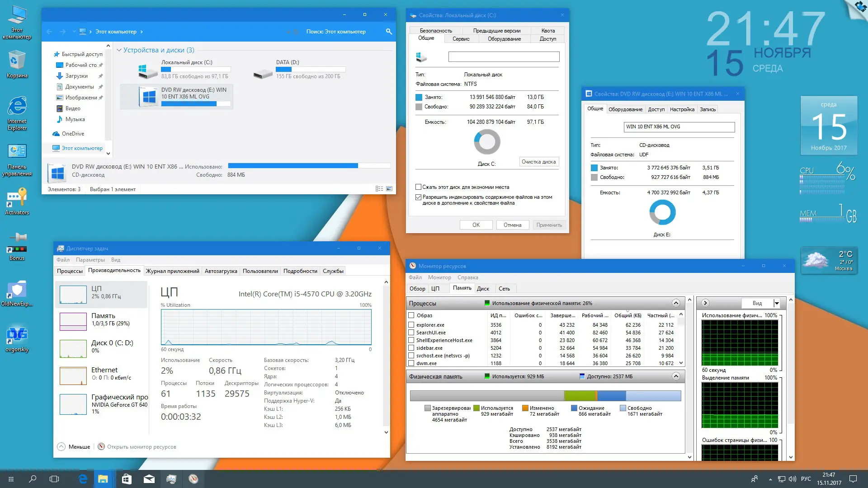Click the search magnifier in Explorer window
Screen dimensions: 868x488
[389, 32]
